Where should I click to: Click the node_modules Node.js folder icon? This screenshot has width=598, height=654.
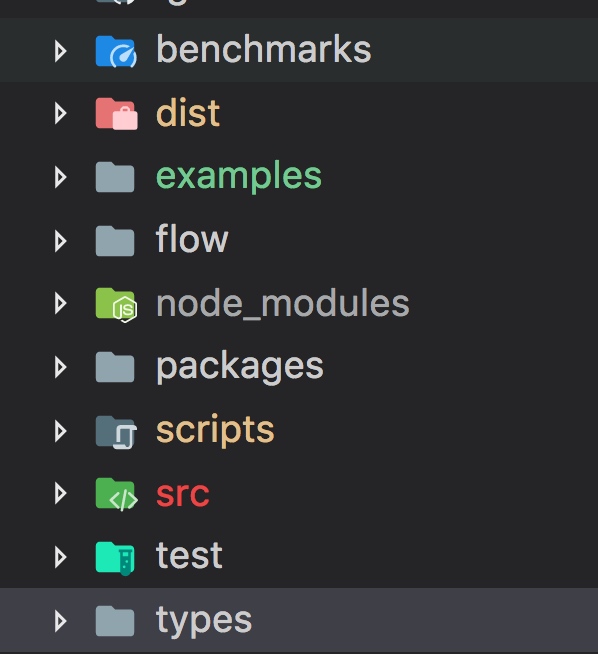click(x=116, y=305)
